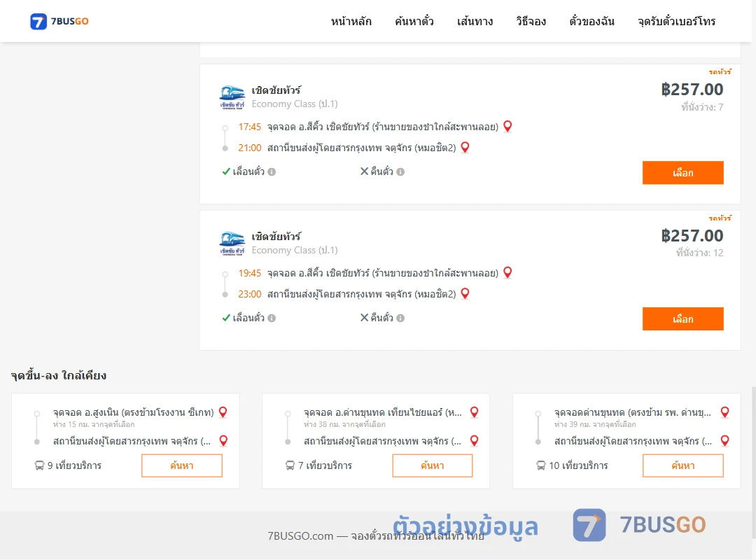The width and height of the screenshot is (756, 560).
Task: Open map pin for 17:45 departure stop
Action: 507,127
